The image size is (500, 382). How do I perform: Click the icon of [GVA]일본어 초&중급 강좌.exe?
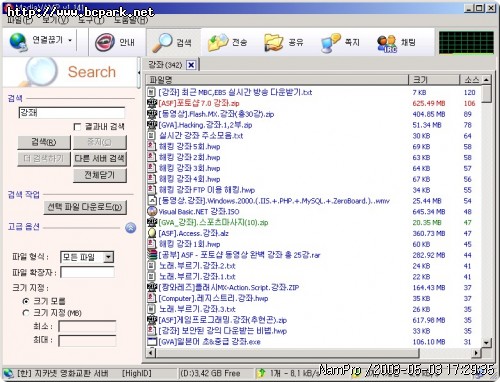coord(152,341)
